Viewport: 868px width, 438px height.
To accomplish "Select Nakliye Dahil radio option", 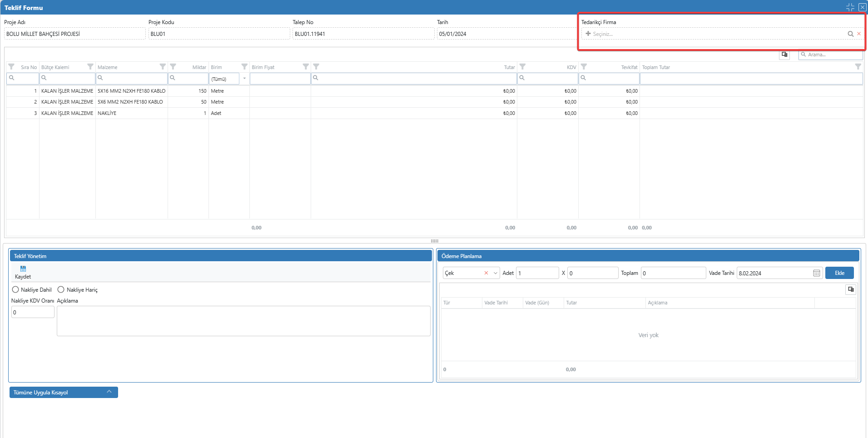I will (x=15, y=290).
